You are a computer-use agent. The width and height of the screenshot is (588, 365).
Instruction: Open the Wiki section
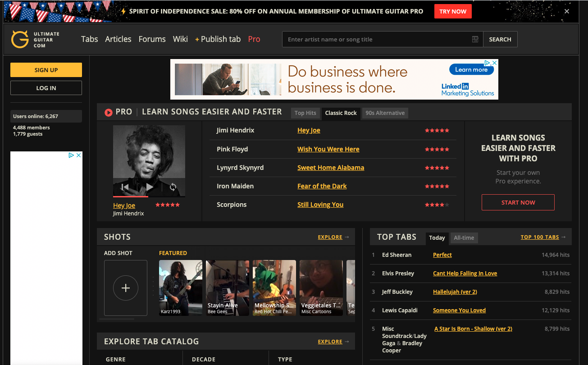(180, 39)
